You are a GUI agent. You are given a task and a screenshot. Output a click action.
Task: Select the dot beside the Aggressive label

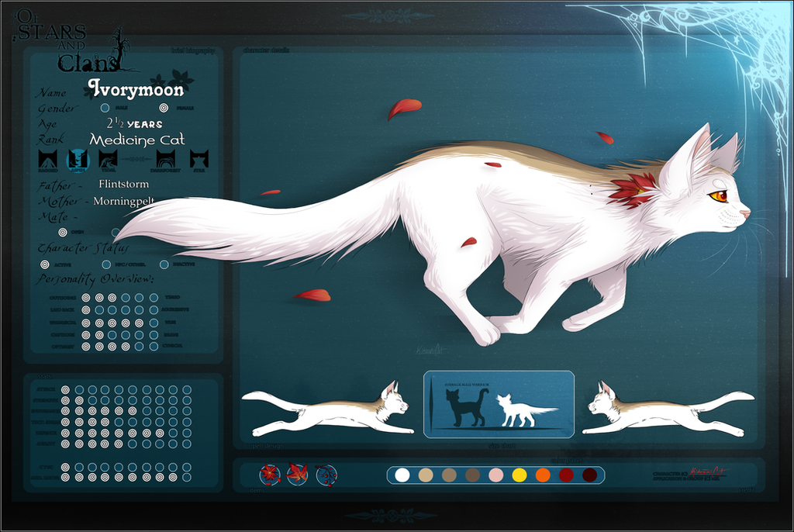click(x=154, y=309)
